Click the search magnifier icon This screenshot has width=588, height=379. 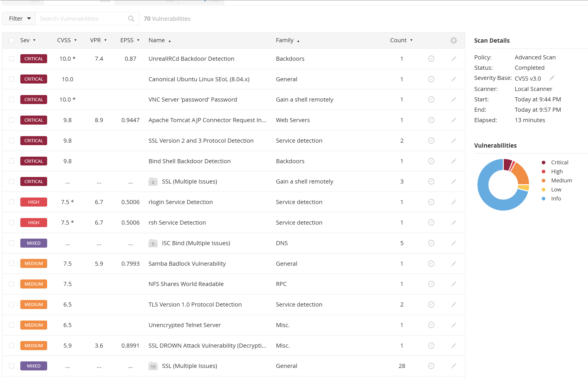point(131,19)
